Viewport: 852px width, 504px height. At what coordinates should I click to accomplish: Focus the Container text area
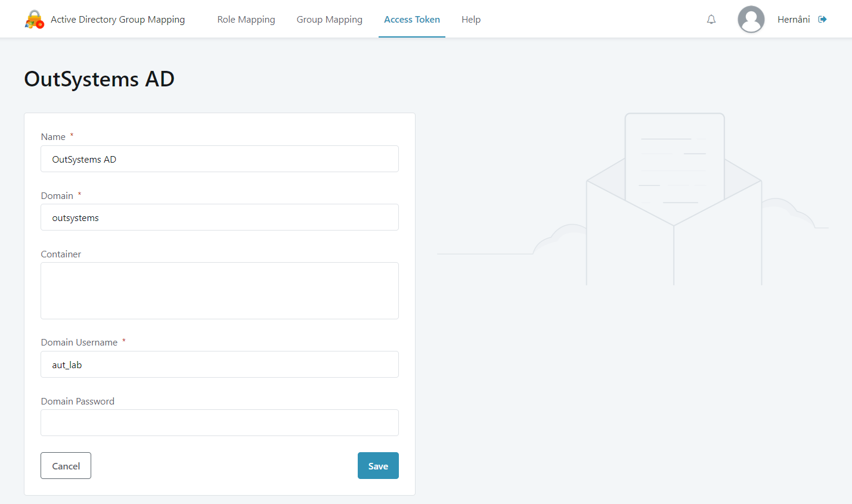pos(219,291)
